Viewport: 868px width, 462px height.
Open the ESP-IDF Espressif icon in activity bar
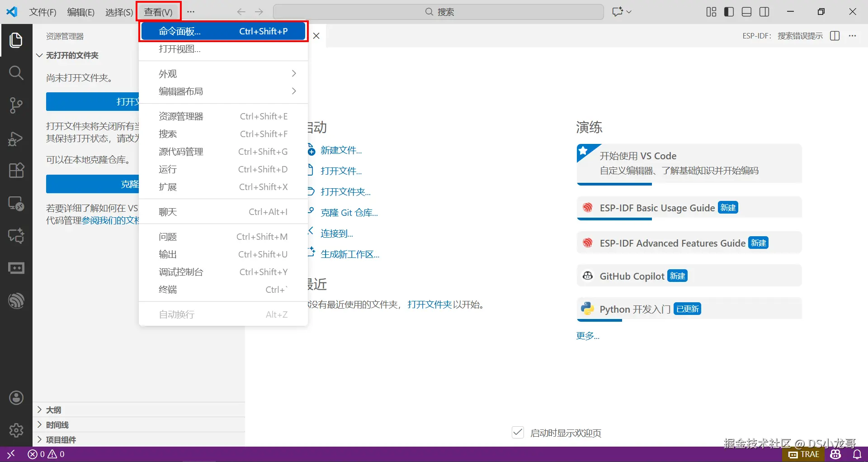[x=16, y=301]
